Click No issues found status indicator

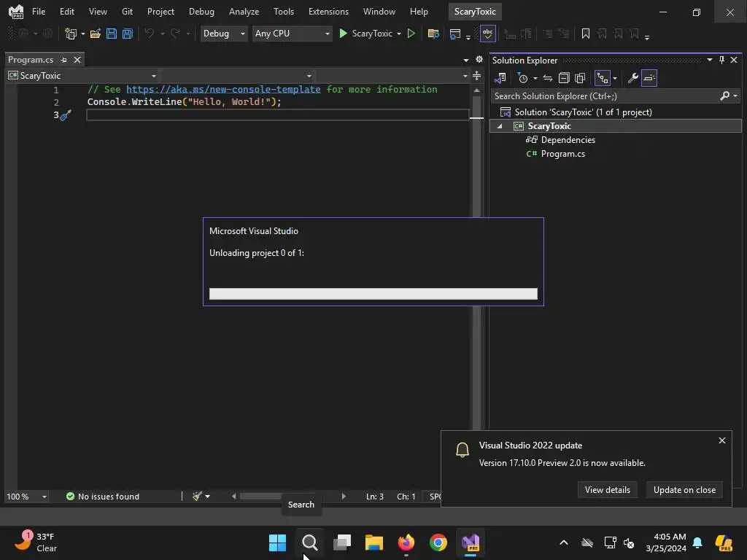pos(102,496)
